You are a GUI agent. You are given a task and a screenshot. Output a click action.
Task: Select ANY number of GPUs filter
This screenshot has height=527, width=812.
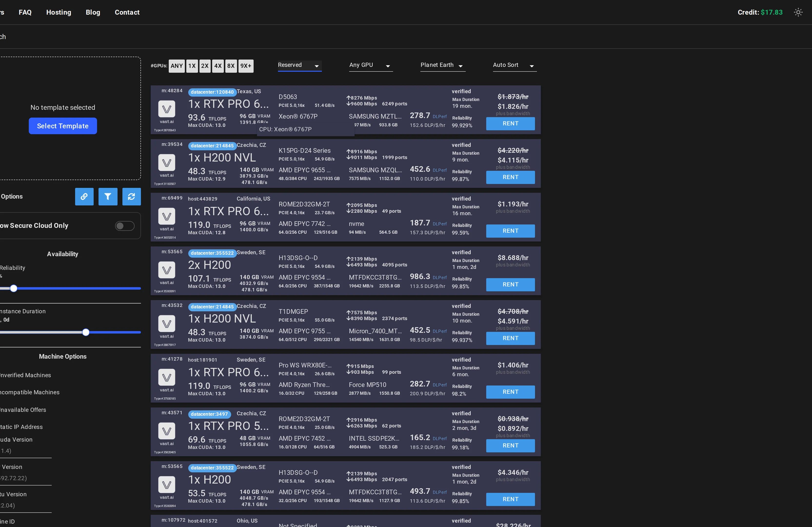tap(177, 66)
